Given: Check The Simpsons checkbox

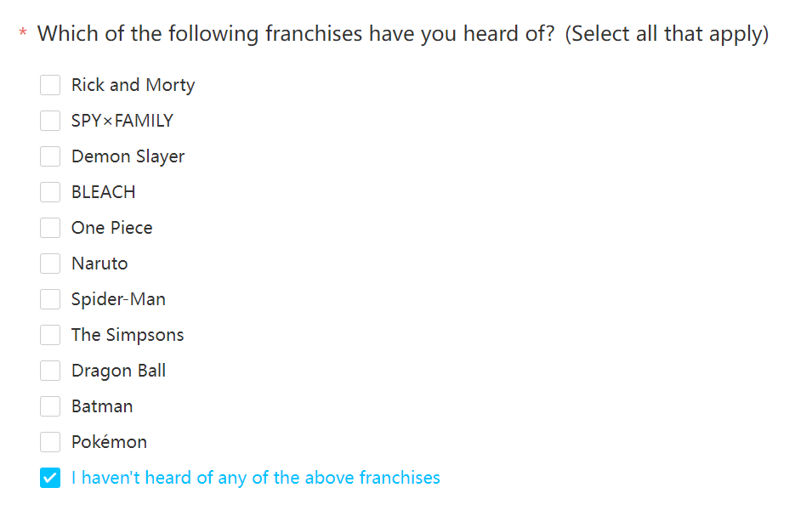Looking at the screenshot, I should coord(50,335).
